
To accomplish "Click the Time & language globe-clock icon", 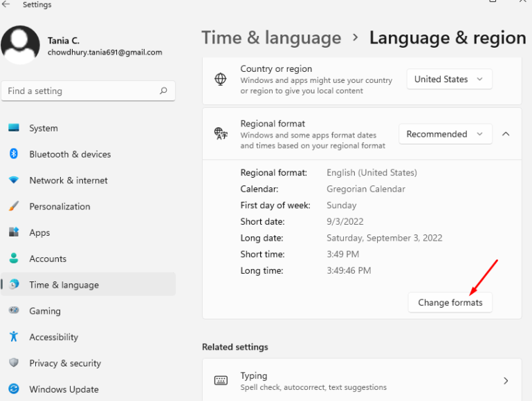I will click(x=14, y=284).
